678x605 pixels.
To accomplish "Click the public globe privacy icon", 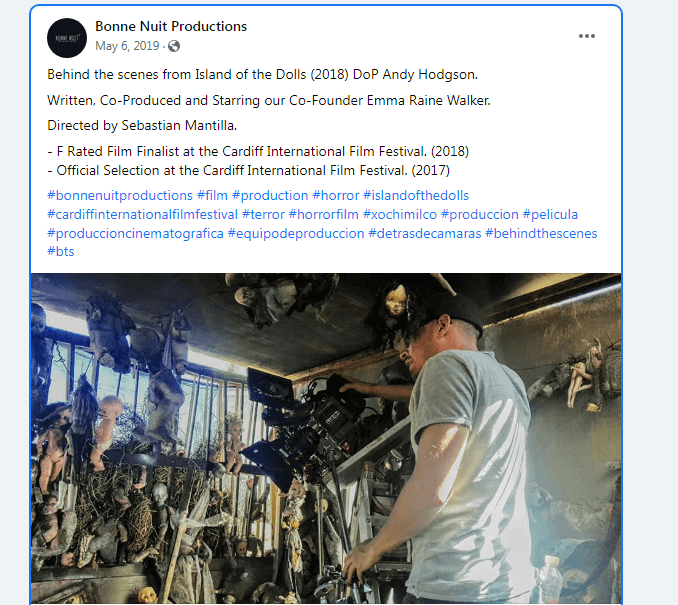I will click(174, 46).
